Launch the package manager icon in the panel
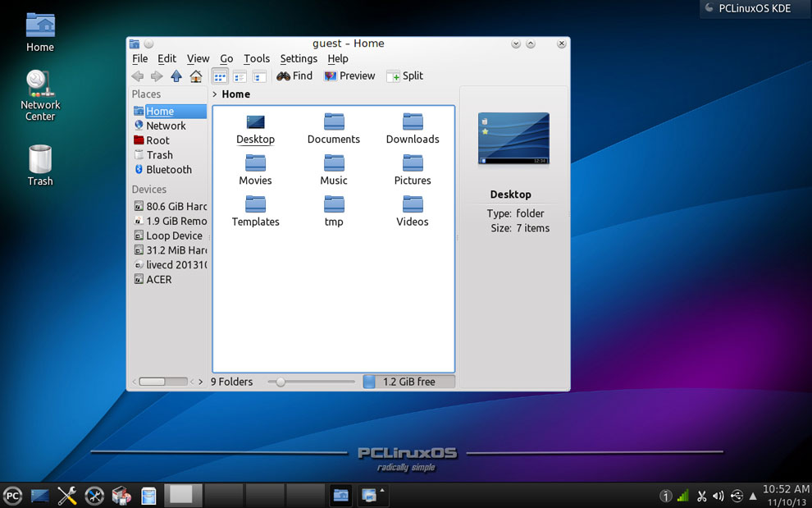812x508 pixels. pos(121,496)
